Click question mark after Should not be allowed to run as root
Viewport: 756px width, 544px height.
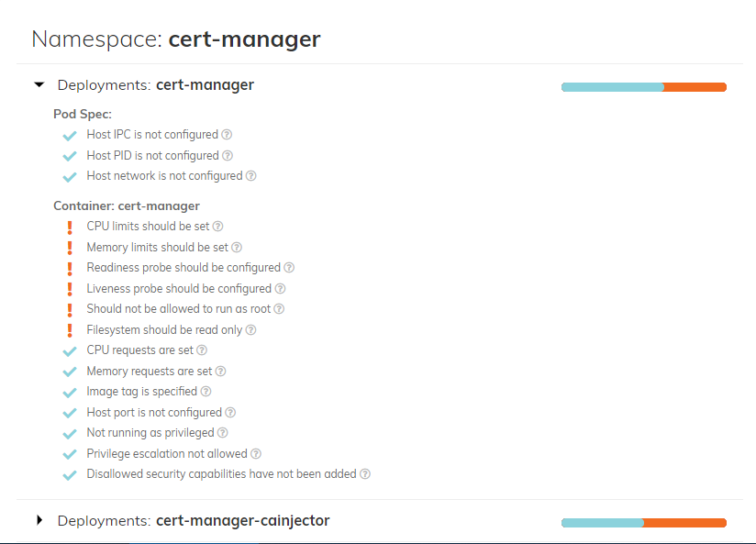tap(279, 308)
